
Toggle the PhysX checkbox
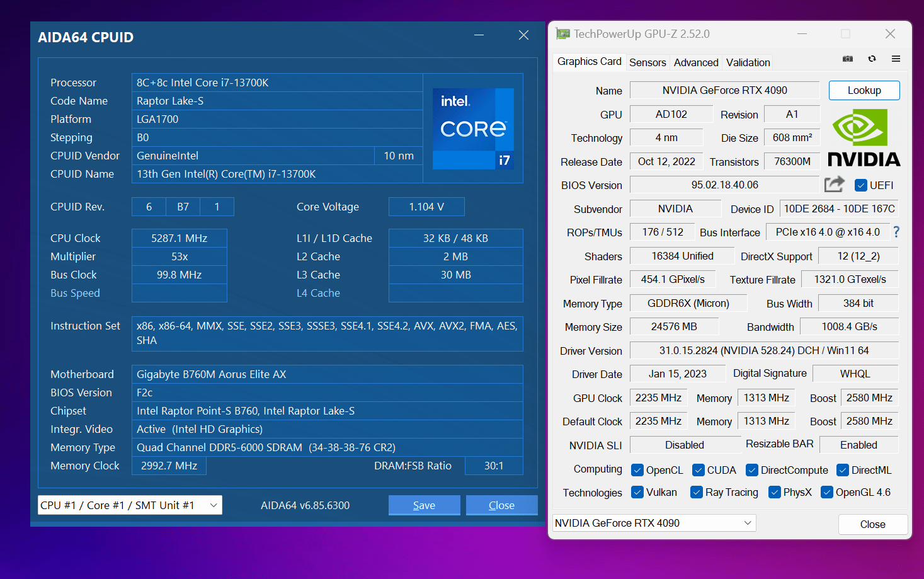(x=775, y=492)
